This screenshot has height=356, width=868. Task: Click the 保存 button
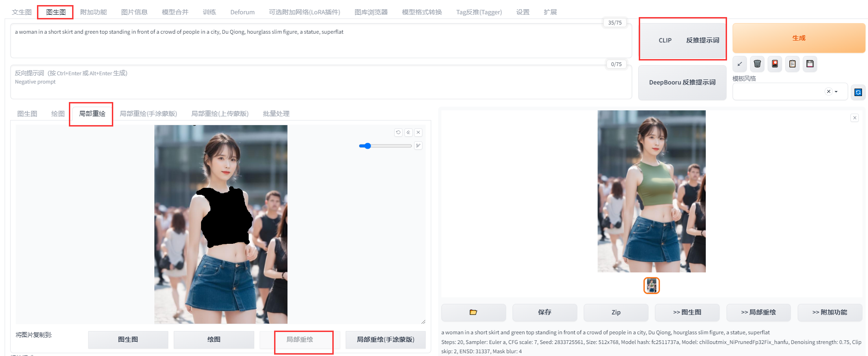click(544, 313)
